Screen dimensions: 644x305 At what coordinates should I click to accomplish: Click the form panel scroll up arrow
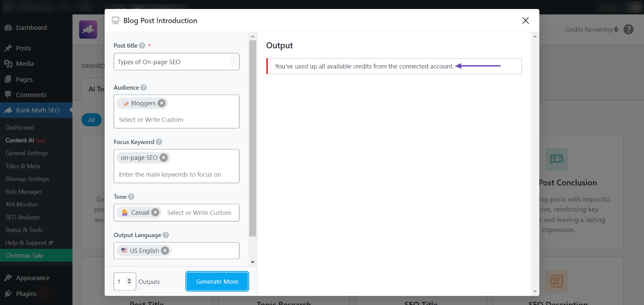point(253,36)
